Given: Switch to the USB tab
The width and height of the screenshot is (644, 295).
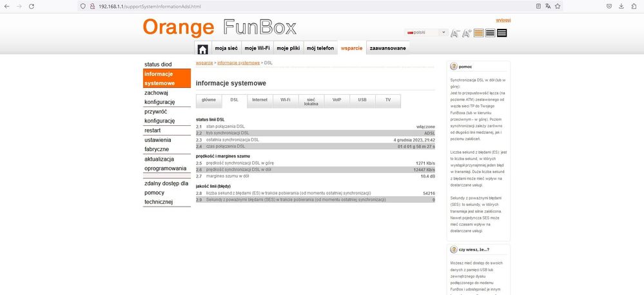Looking at the screenshot, I should pos(362,101).
